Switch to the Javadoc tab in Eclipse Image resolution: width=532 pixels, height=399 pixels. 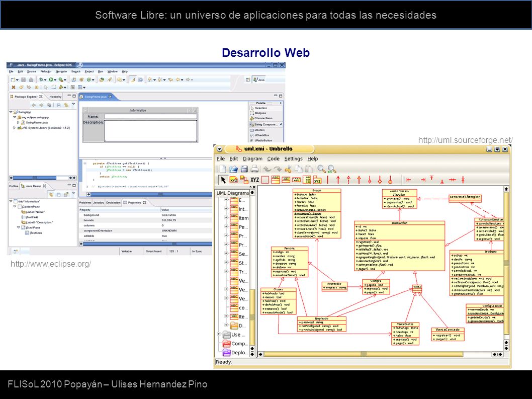pos(99,202)
